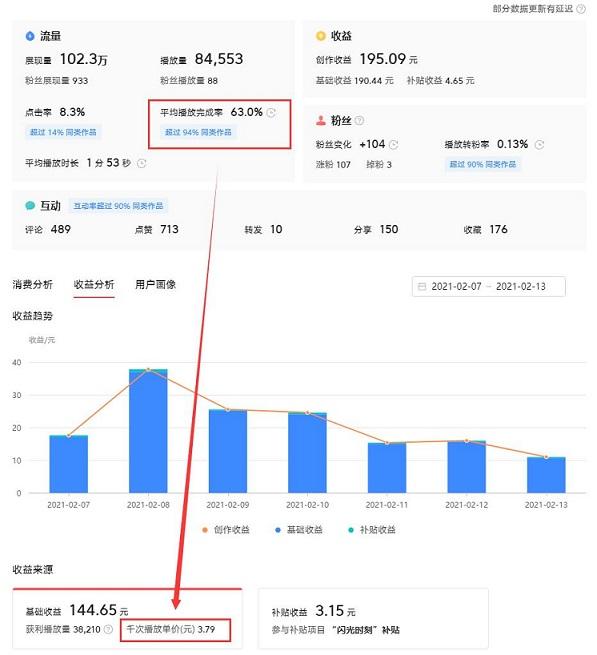
Task: Click the info icon next to 播放转粉率 0.13%
Action: click(539, 145)
